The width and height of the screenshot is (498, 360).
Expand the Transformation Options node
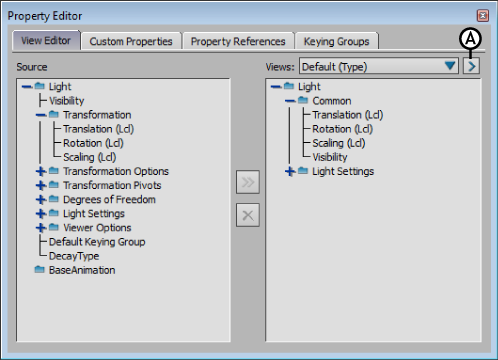point(41,171)
